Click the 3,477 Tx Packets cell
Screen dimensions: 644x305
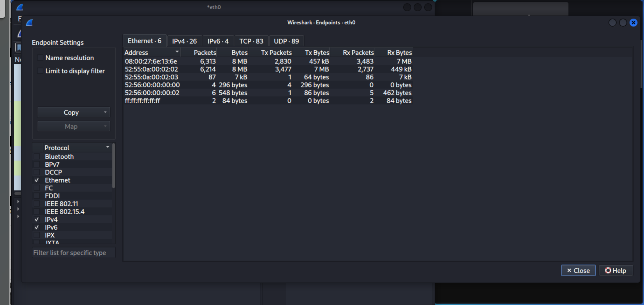tap(283, 69)
